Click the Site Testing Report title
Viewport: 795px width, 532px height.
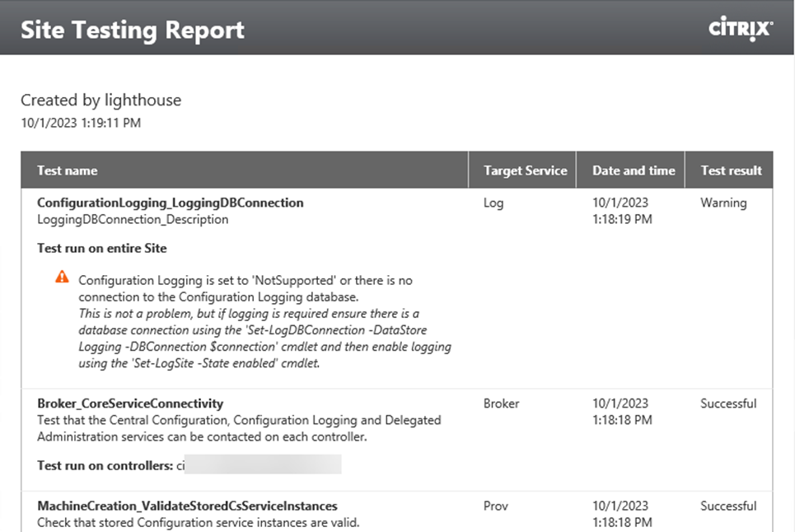coord(133,30)
